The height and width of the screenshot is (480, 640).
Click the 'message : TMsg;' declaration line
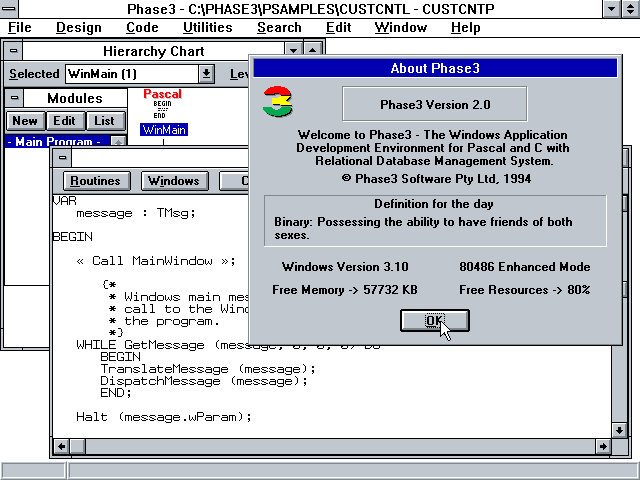[x=136, y=213]
